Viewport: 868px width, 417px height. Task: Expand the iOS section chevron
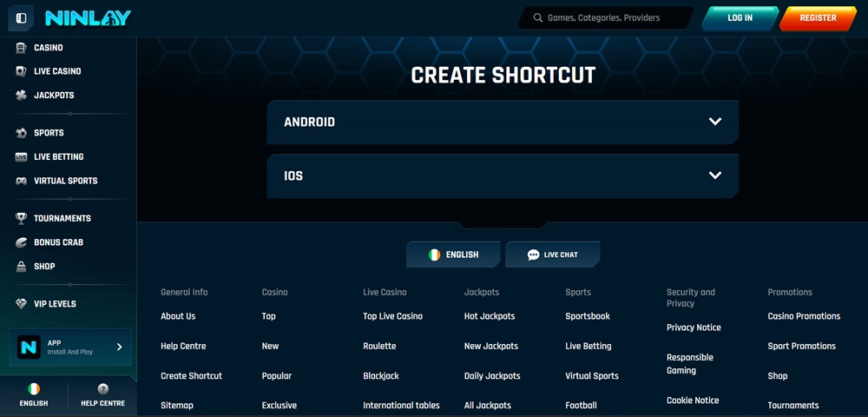[715, 175]
